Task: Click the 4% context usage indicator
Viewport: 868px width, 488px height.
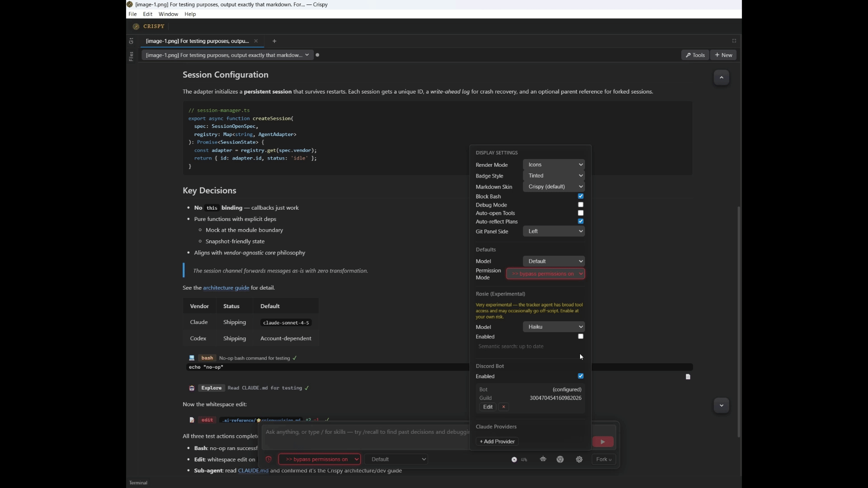Action: pos(519,459)
